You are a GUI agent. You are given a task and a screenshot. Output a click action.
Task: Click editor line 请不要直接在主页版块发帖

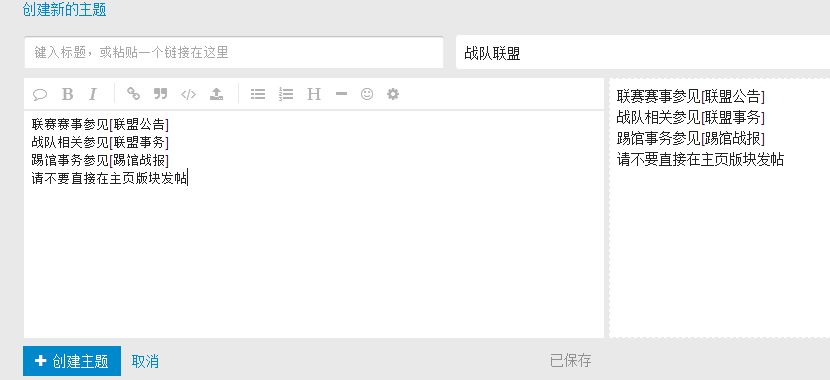point(109,178)
